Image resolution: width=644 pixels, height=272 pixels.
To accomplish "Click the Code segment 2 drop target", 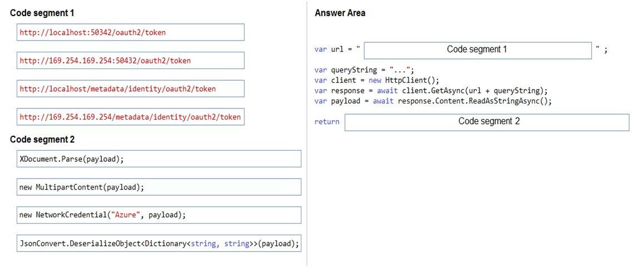I will point(487,122).
